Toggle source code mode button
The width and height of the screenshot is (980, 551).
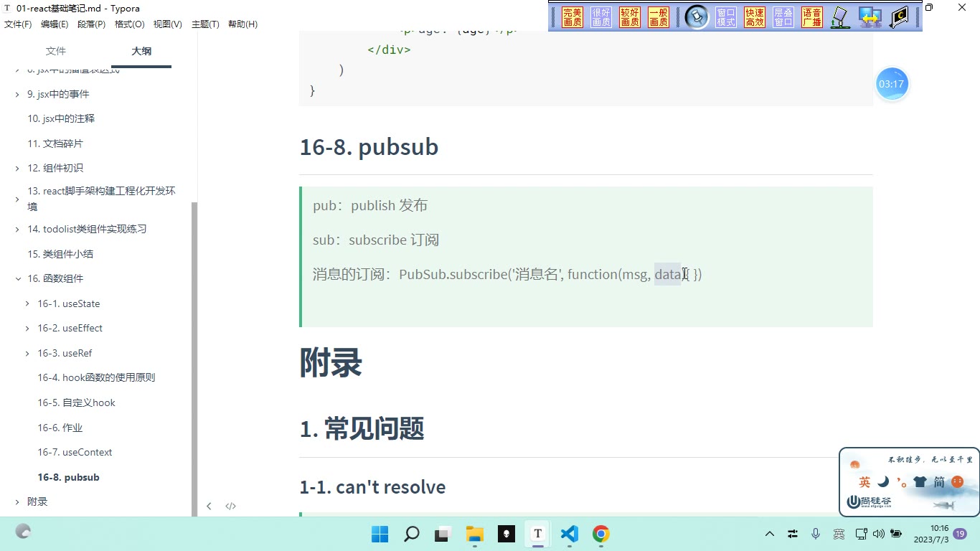pos(230,506)
